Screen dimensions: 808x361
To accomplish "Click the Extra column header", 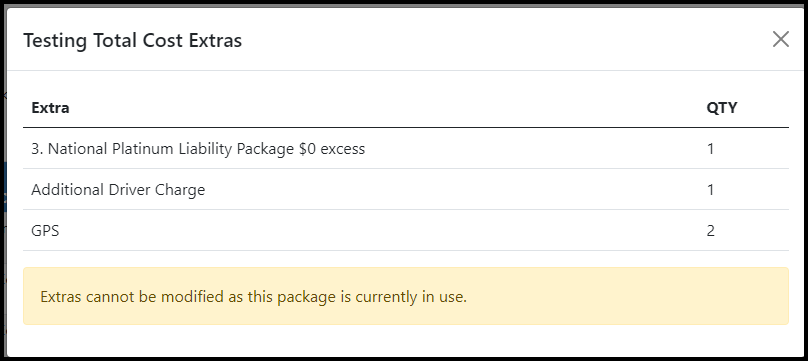I will (x=50, y=108).
